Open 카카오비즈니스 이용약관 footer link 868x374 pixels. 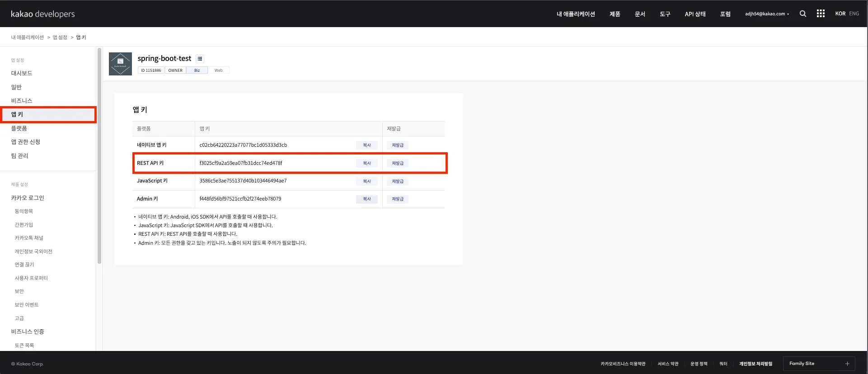click(x=623, y=364)
